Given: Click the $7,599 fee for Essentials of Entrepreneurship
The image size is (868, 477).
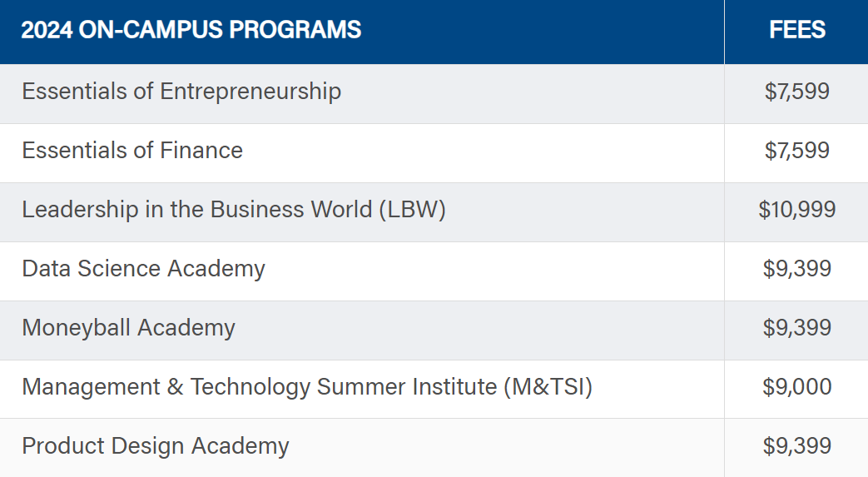Looking at the screenshot, I should coord(797,92).
